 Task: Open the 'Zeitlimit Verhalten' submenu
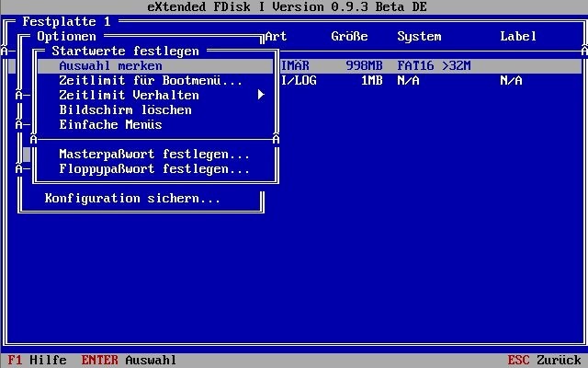pos(155,96)
